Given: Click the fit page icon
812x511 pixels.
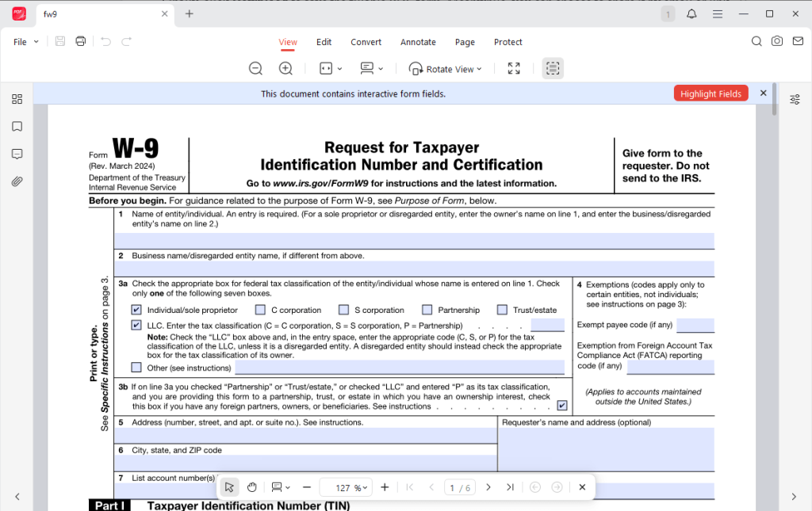Looking at the screenshot, I should [326, 68].
